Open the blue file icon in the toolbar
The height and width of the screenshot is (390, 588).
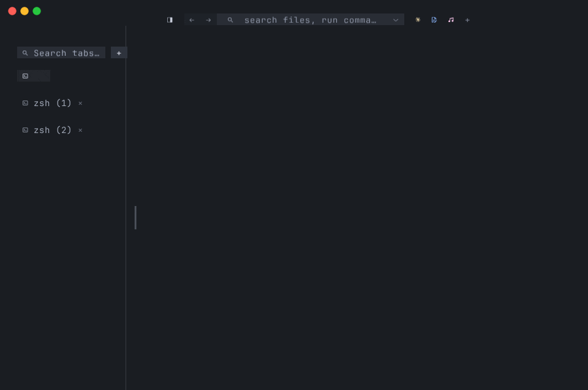(434, 20)
